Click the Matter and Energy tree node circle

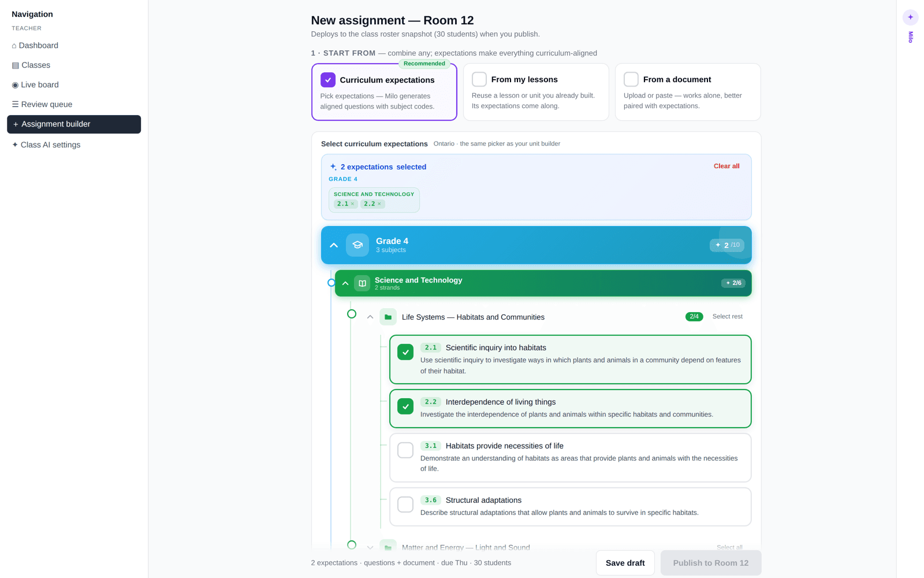click(352, 545)
